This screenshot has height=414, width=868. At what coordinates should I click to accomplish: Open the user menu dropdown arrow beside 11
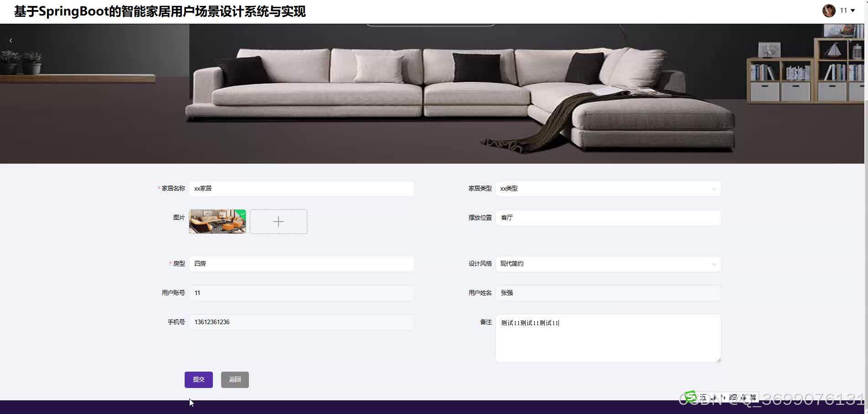[852, 10]
